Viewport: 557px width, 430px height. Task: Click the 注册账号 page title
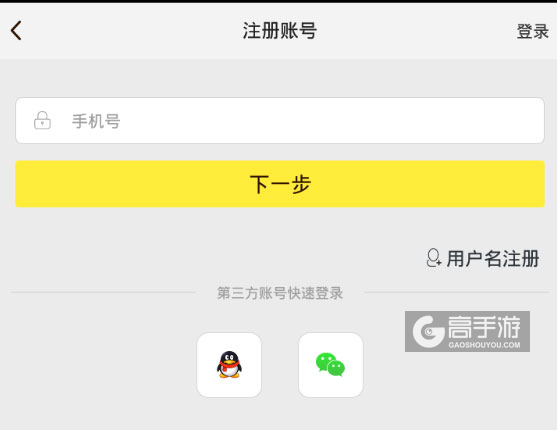[x=280, y=31]
